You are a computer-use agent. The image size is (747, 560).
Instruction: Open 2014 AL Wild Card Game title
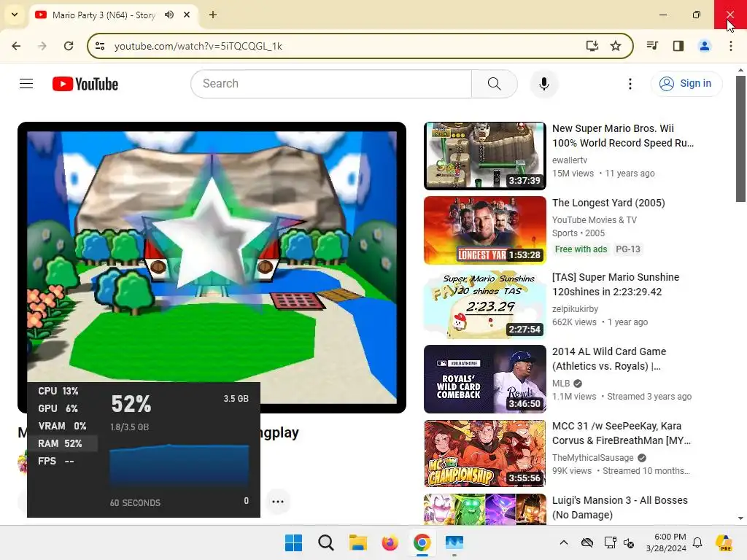pyautogui.click(x=609, y=359)
